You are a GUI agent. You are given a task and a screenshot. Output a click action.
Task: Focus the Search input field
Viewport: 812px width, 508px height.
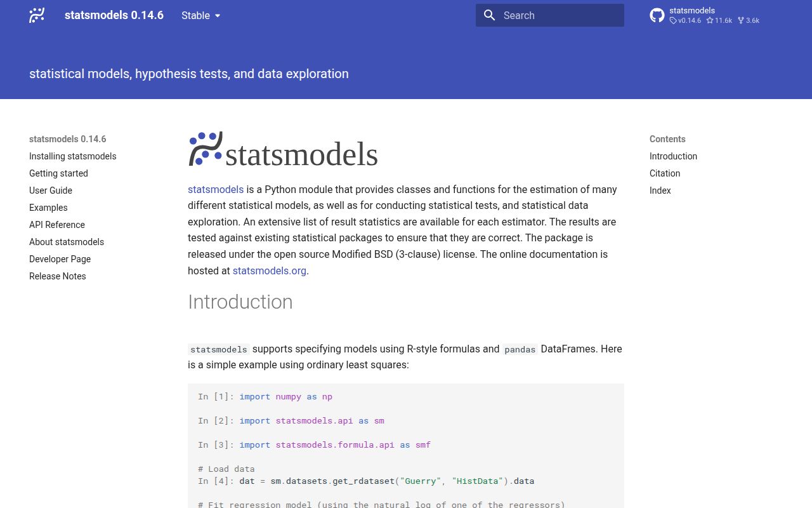point(550,15)
